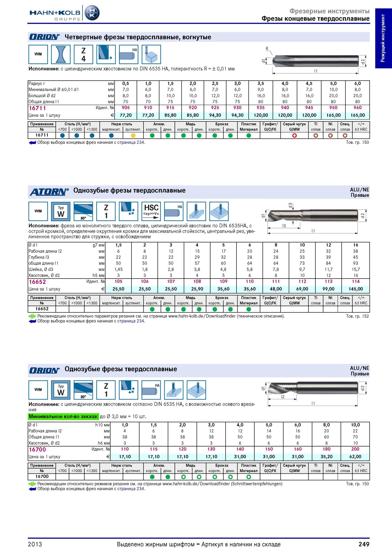Click the green 'www' icon below the 16700 application table

32,484
